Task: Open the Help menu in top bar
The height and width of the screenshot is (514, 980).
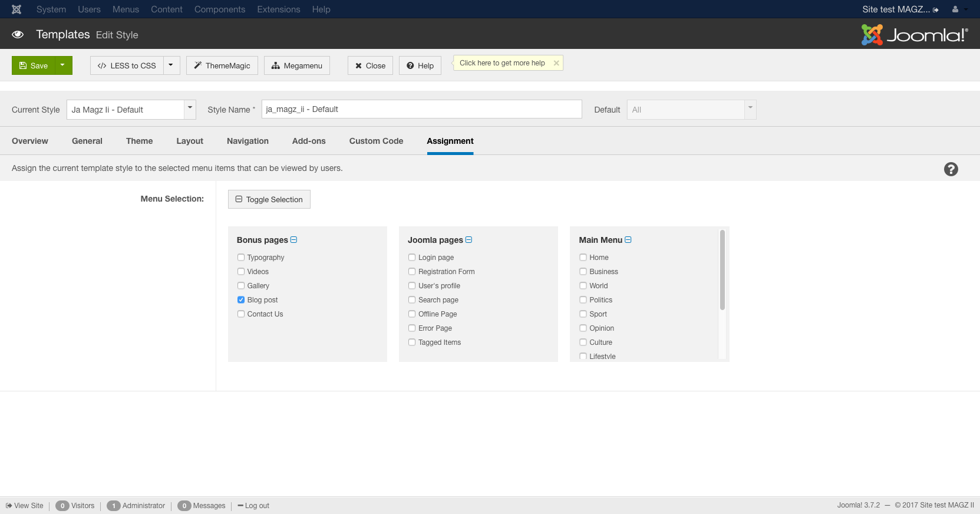Action: click(321, 9)
